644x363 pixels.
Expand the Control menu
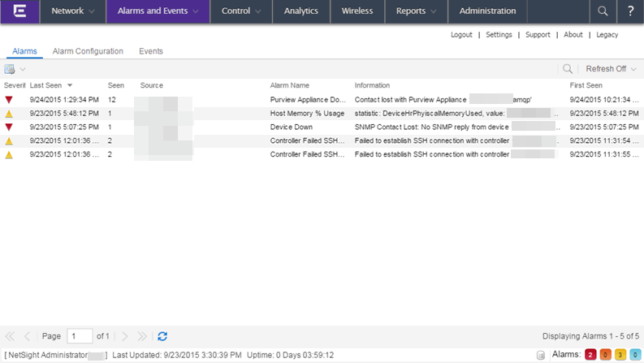[x=241, y=11]
